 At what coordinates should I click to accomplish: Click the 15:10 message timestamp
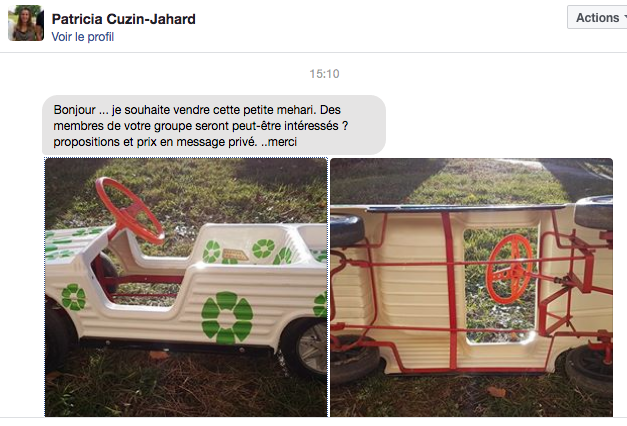click(324, 74)
